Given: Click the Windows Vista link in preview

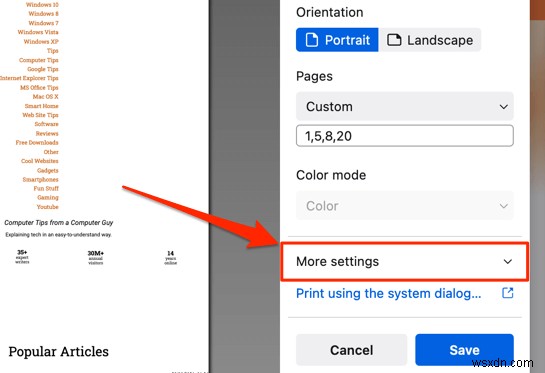Looking at the screenshot, I should point(38,32).
